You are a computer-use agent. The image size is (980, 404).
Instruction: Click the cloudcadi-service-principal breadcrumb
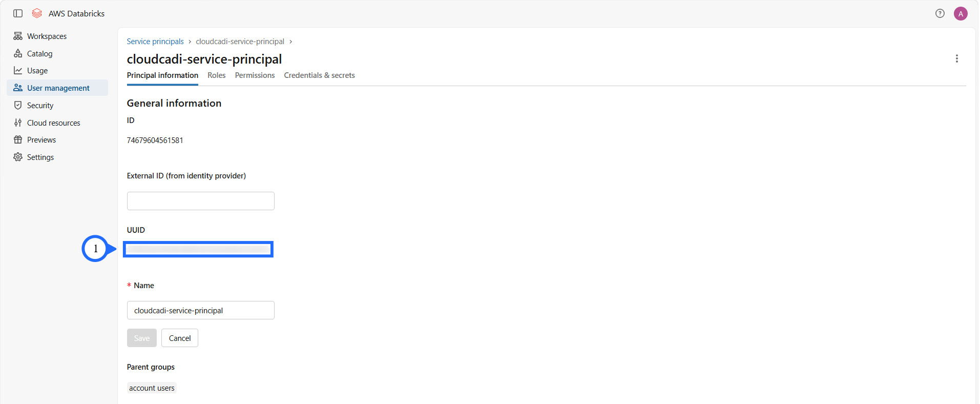tap(240, 42)
